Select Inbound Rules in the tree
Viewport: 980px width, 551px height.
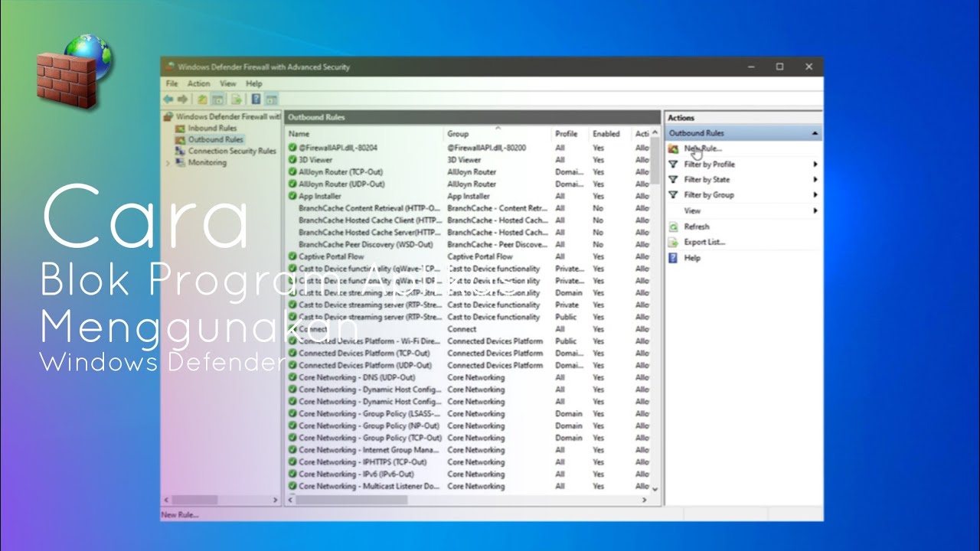point(212,128)
